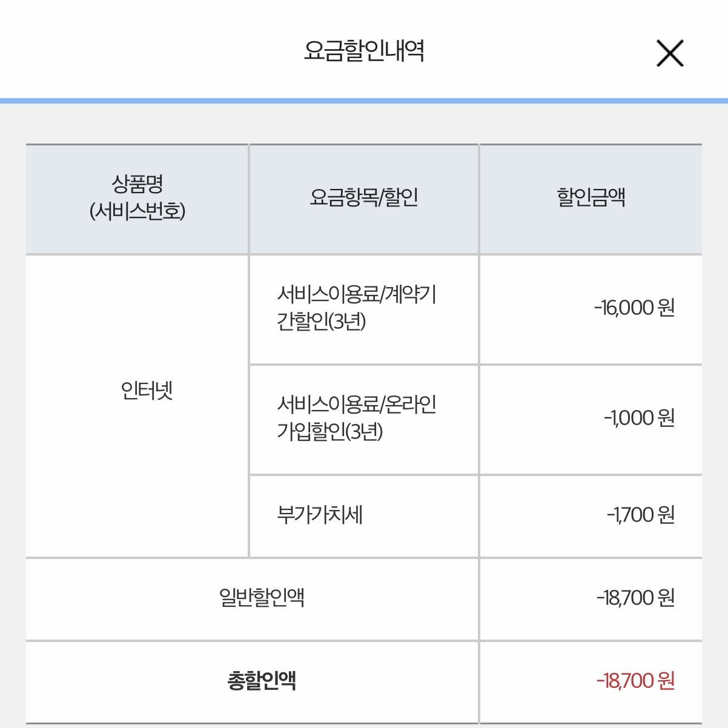Click the -16,000 원 discount amount
The width and height of the screenshot is (728, 728).
(x=634, y=308)
